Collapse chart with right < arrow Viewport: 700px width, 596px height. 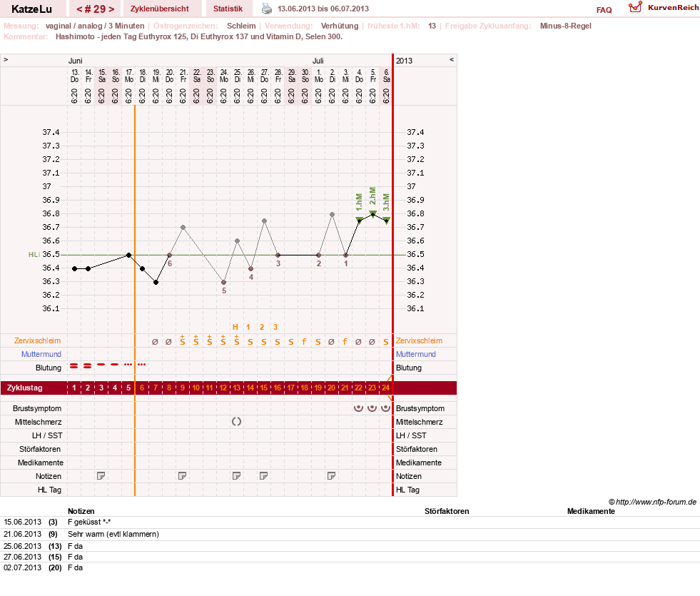click(452, 59)
